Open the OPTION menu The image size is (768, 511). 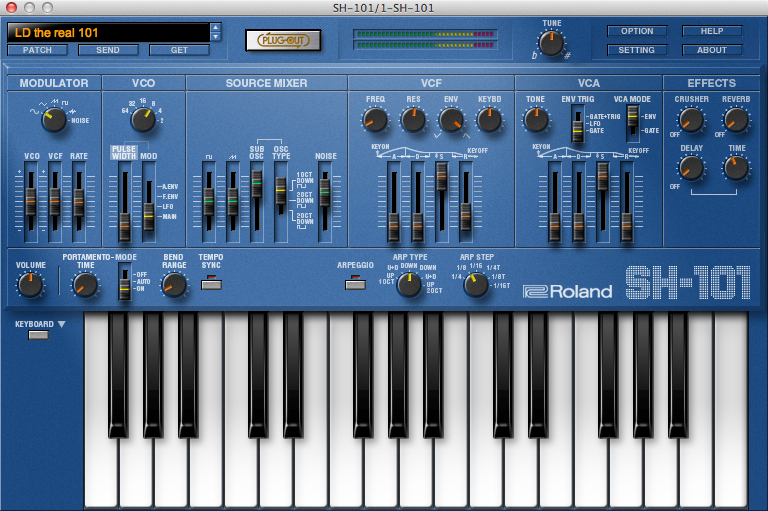click(637, 31)
